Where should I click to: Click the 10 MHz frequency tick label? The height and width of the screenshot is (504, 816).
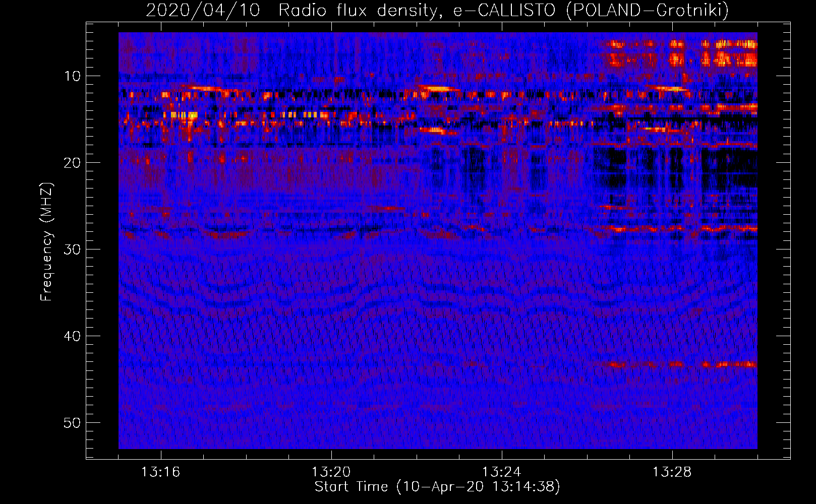[x=73, y=76]
